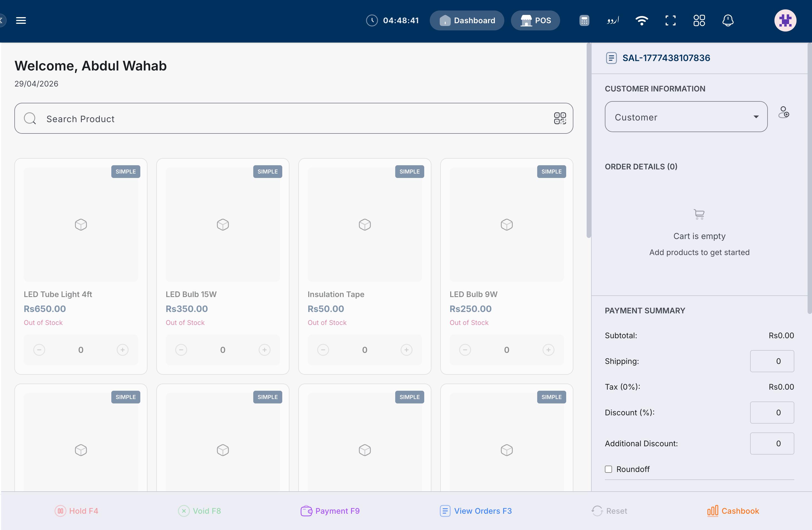812x530 pixels.
Task: Select the LED Bulb 15W product image
Action: coord(223,225)
